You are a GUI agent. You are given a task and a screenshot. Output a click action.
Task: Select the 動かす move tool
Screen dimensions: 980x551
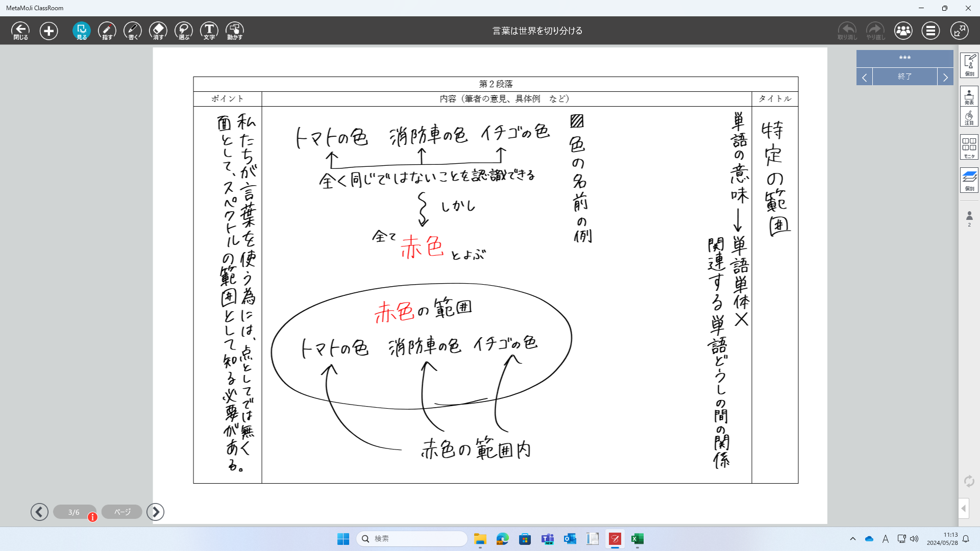click(235, 31)
